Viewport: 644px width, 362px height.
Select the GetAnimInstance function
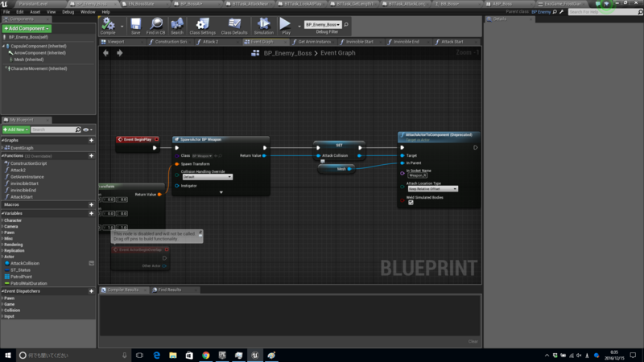click(27, 177)
